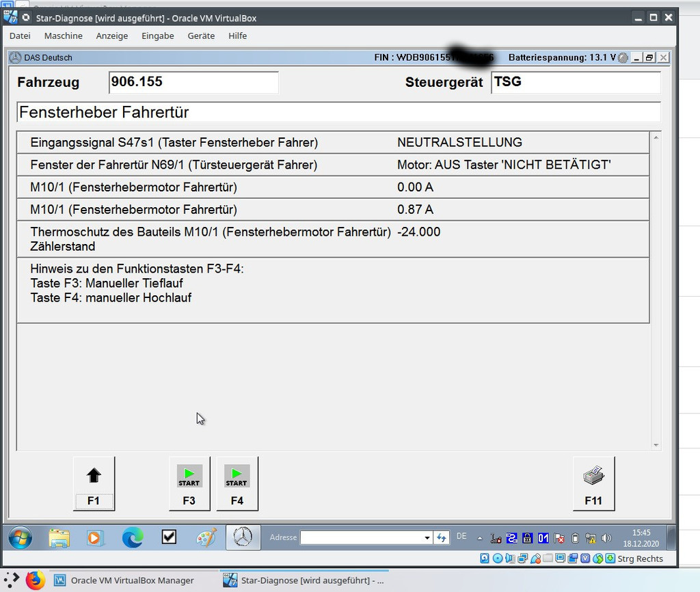Open the Maschine menu
The height and width of the screenshot is (592, 700).
click(x=64, y=36)
